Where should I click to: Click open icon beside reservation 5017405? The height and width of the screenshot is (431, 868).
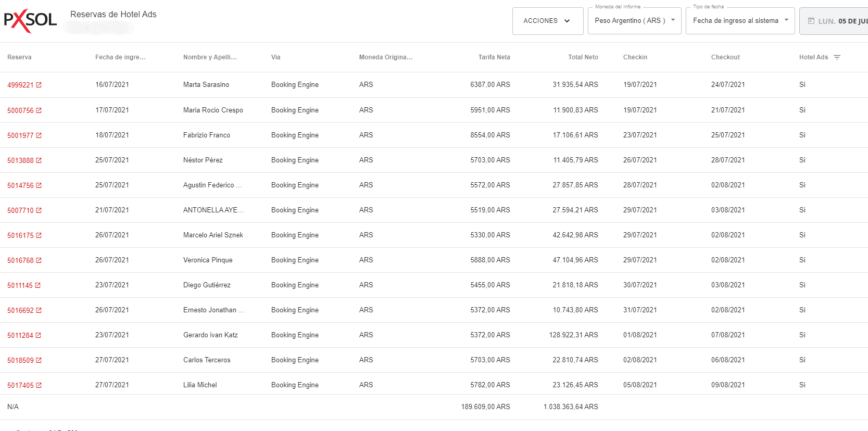(x=39, y=385)
